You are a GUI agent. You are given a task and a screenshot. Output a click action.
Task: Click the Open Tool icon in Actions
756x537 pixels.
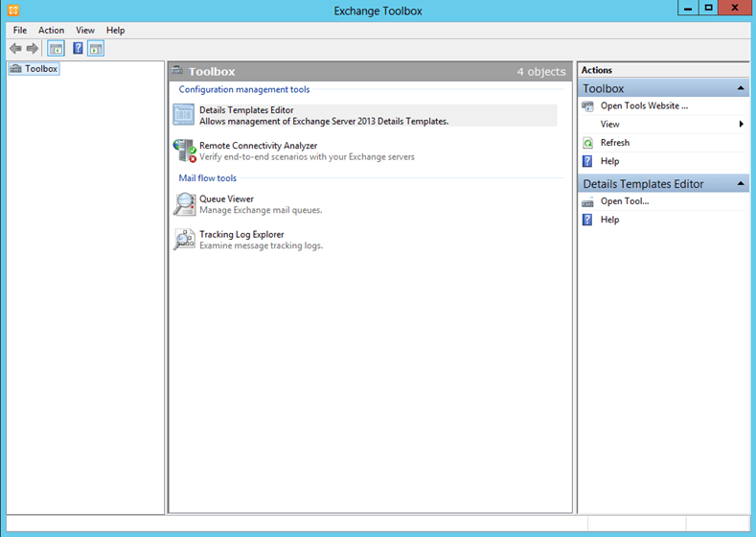point(587,202)
